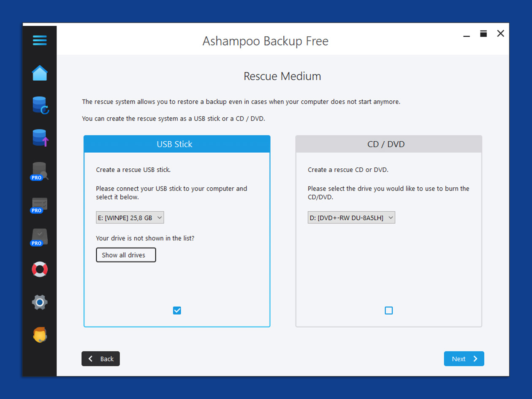Open the backup database refresh icon
532x399 pixels.
41,105
